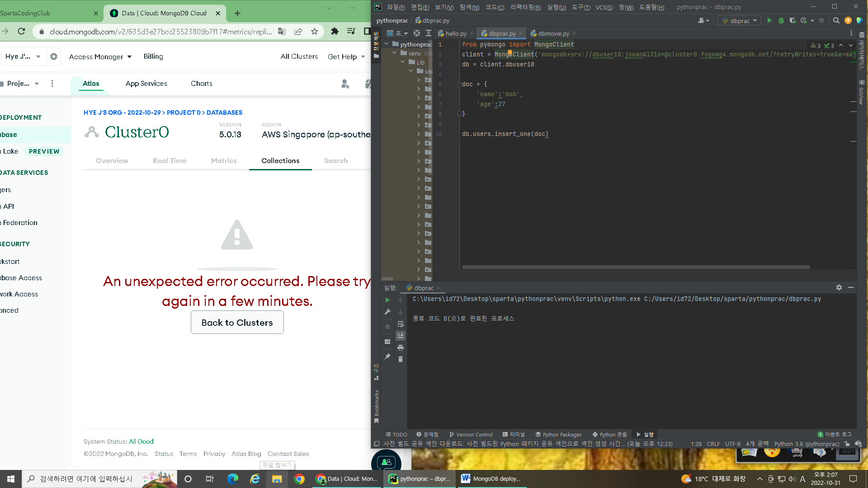The height and width of the screenshot is (488, 868).
Task: Open a new Chrome tab
Action: pyautogui.click(x=237, y=13)
